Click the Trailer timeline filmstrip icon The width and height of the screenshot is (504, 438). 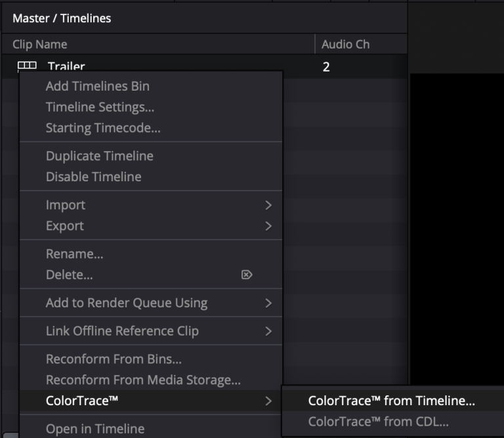pos(27,66)
